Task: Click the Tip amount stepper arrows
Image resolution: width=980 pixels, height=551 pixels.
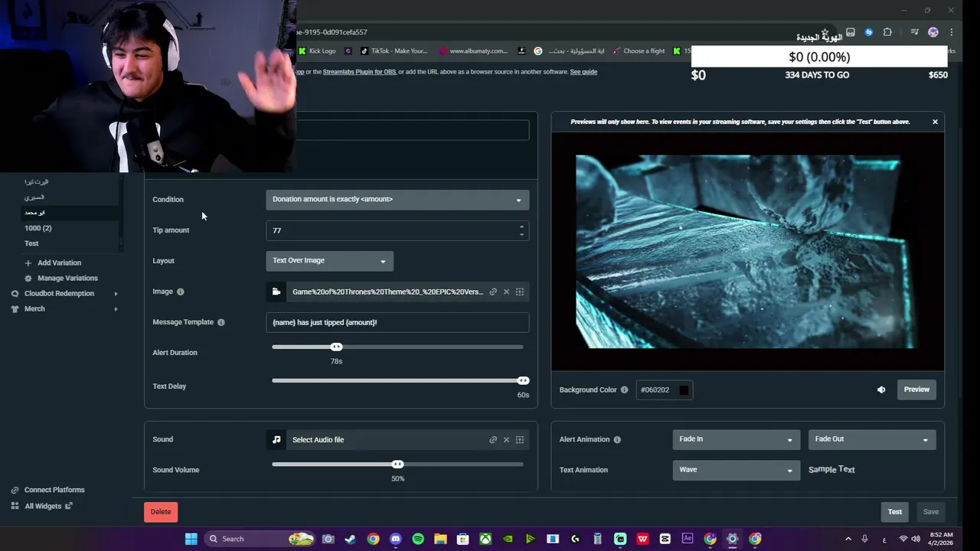Action: pyautogui.click(x=521, y=230)
